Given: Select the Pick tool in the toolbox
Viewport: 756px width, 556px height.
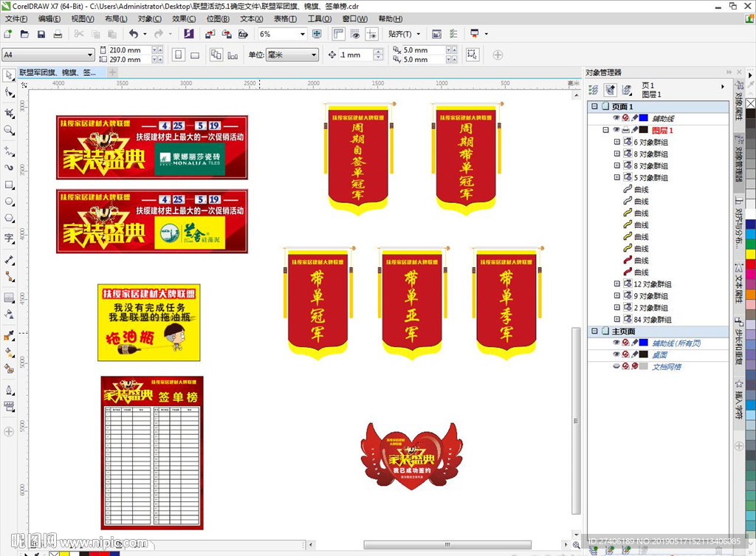Looking at the screenshot, I should pos(9,75).
